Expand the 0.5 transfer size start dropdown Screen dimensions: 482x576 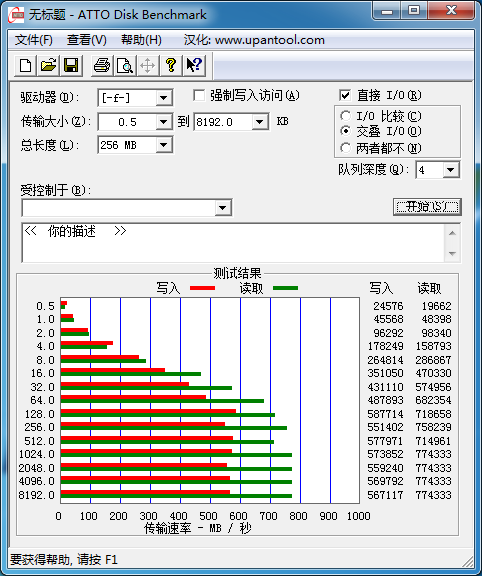click(163, 122)
